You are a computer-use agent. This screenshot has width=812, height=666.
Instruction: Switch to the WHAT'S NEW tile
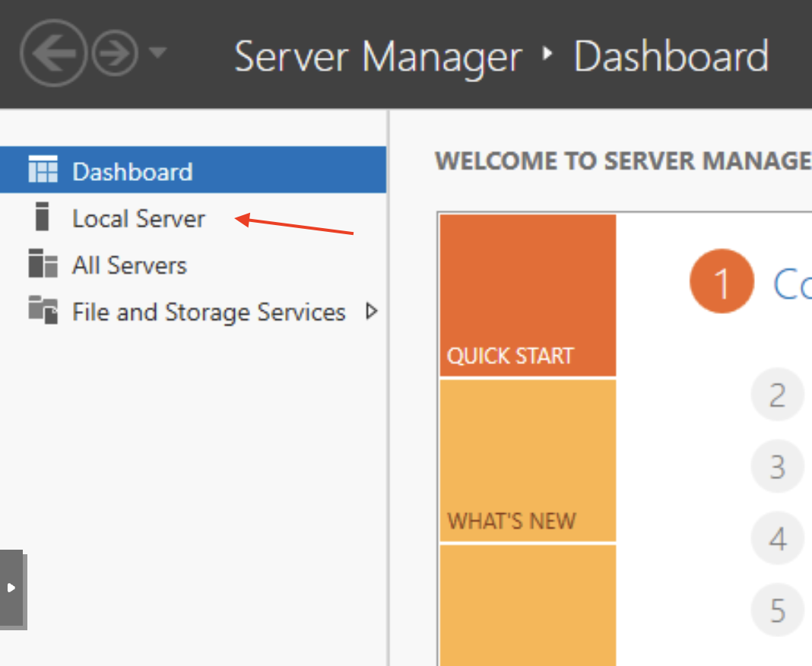point(528,461)
